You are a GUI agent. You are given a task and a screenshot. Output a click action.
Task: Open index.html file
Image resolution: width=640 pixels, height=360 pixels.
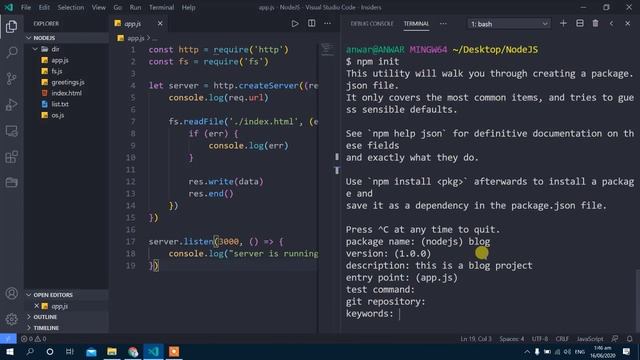(67, 93)
